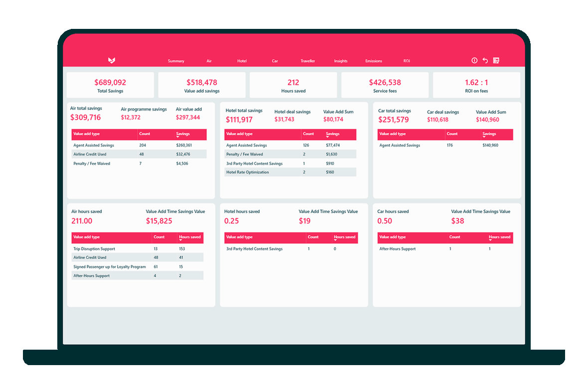Screen dimensions: 588x391
Task: Click Value add type header in car hours table
Action: pyautogui.click(x=392, y=237)
